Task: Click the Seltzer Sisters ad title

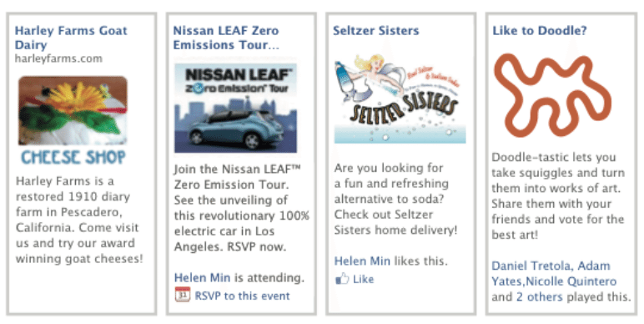Action: (x=375, y=31)
